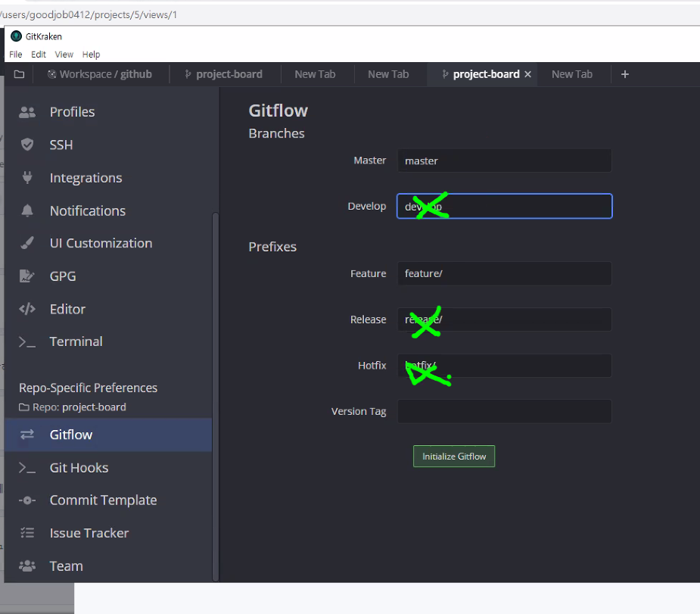Open Editor settings
The height and width of the screenshot is (614, 700).
pyautogui.click(x=108, y=309)
